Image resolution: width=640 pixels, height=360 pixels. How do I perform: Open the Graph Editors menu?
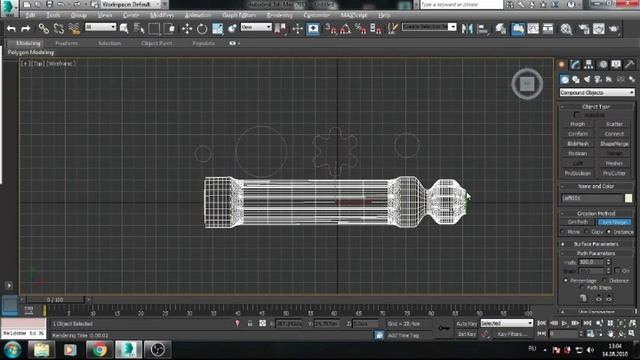tap(239, 15)
